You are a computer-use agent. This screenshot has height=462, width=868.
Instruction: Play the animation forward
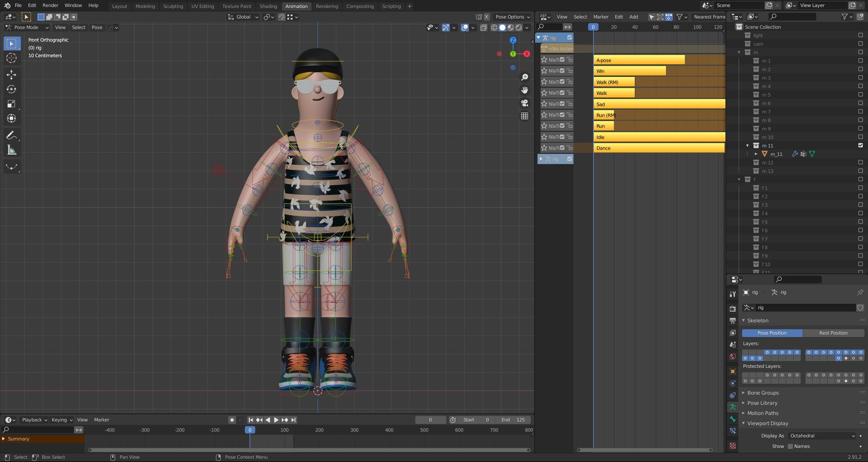(276, 420)
